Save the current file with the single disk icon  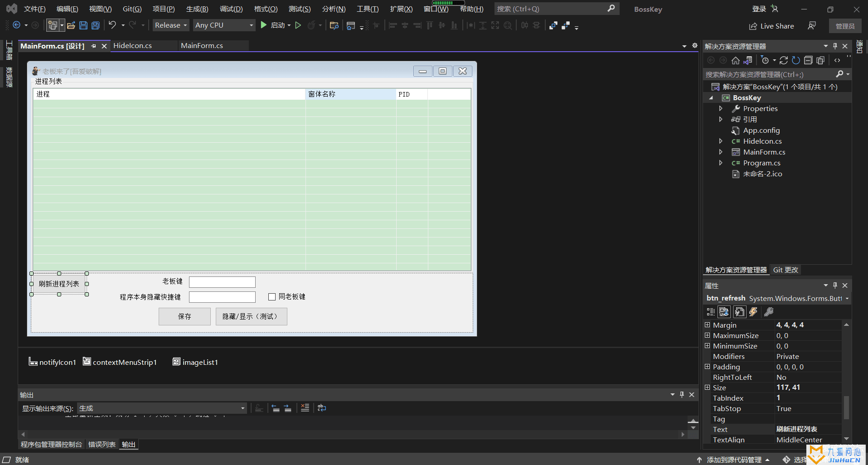tap(83, 25)
